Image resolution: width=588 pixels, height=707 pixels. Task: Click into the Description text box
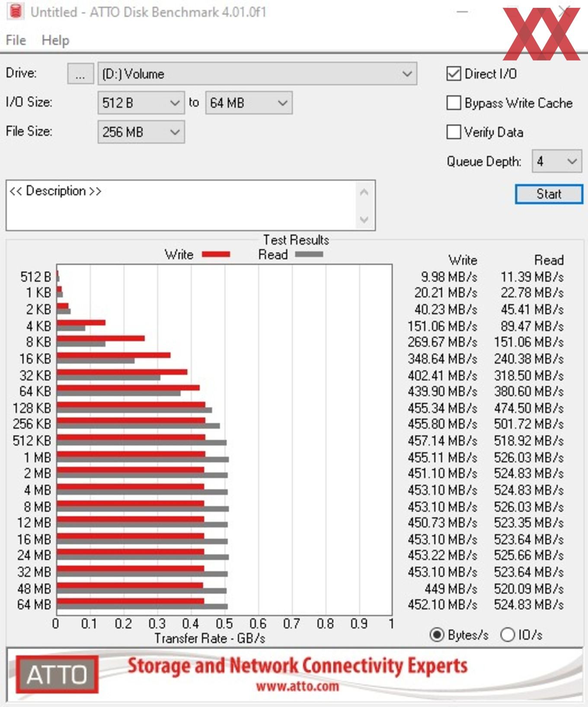click(182, 205)
